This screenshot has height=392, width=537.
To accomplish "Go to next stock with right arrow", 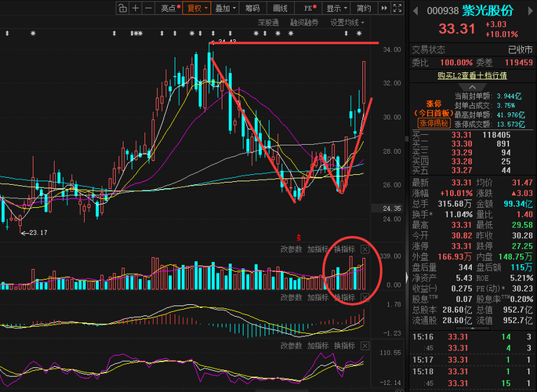I will pyautogui.click(x=529, y=11).
